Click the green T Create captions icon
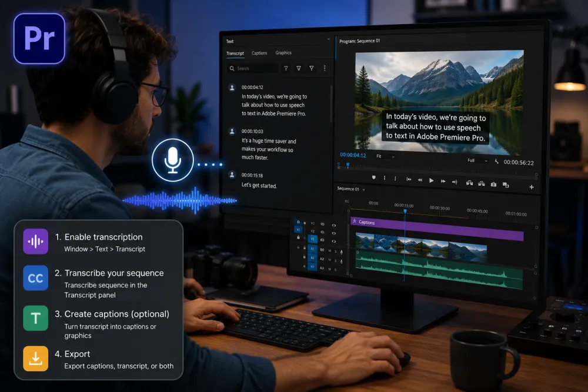The height and width of the screenshot is (392, 588). click(36, 318)
